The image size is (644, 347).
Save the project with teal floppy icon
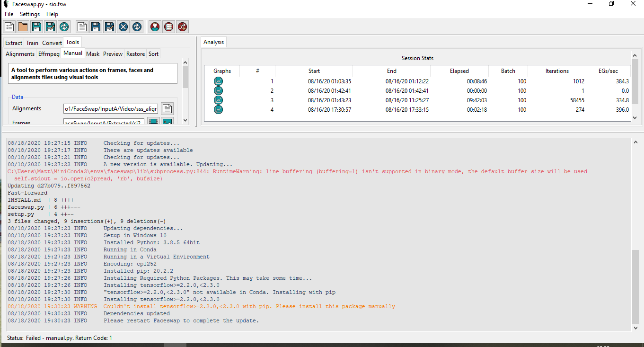pyautogui.click(x=36, y=27)
